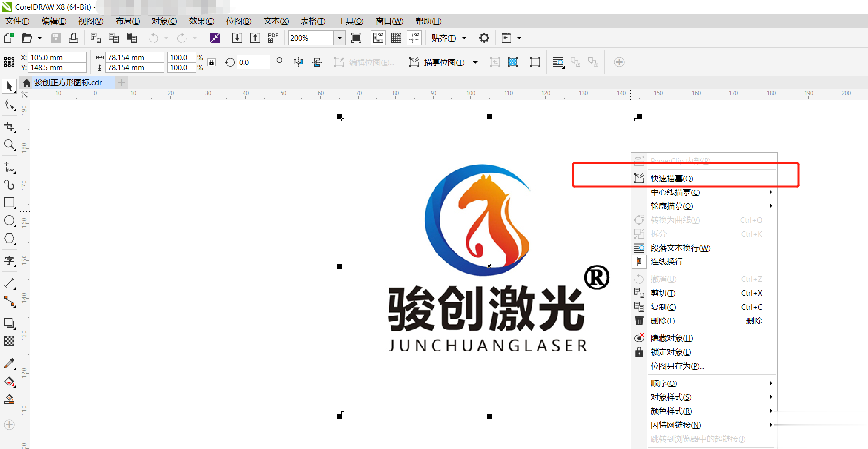Toggle full-screen preview button
This screenshot has width=868, height=449.
coord(356,38)
